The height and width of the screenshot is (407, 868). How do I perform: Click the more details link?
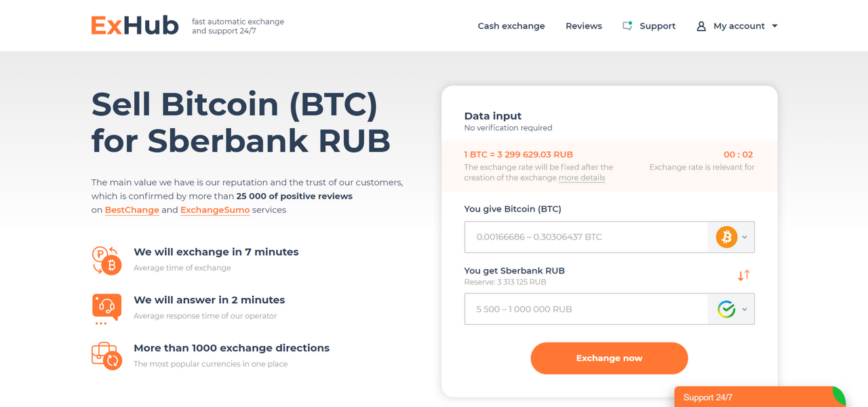(582, 178)
